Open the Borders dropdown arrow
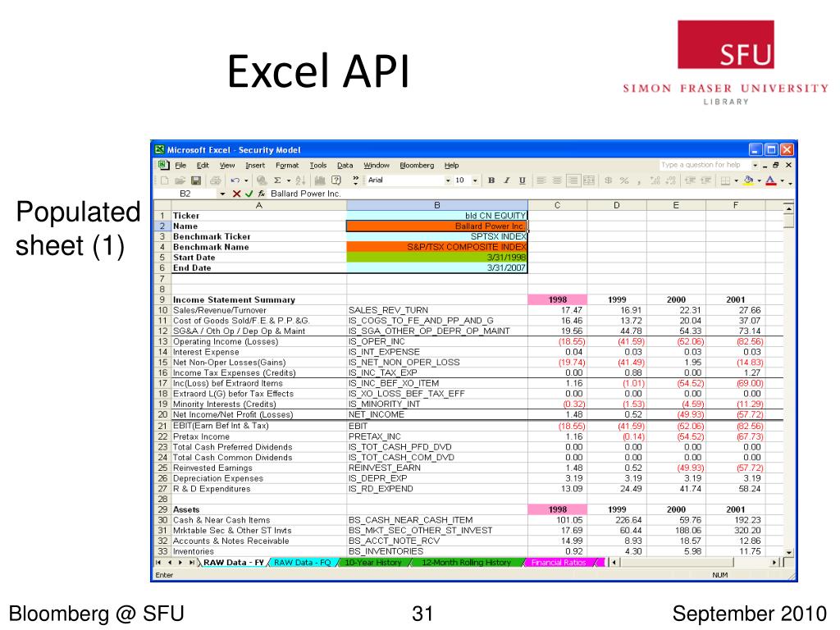The height and width of the screenshot is (630, 840). point(736,180)
